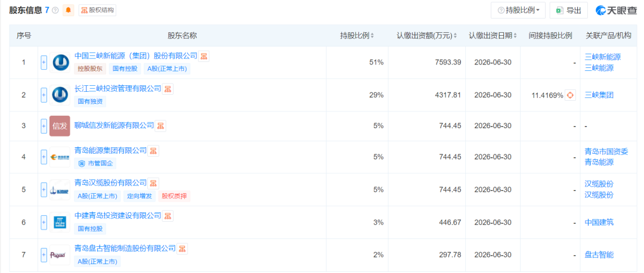
Task: Expand row 3 聊城信发新能源 details
Action: click(x=44, y=126)
